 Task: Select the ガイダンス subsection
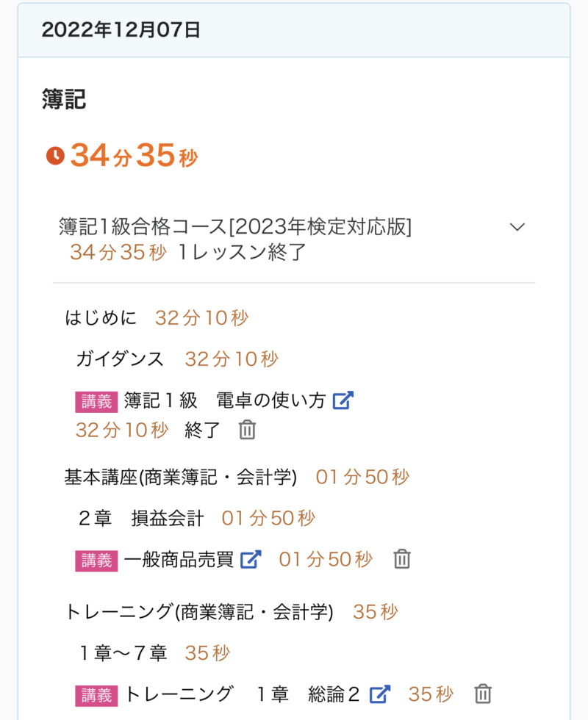click(x=120, y=359)
